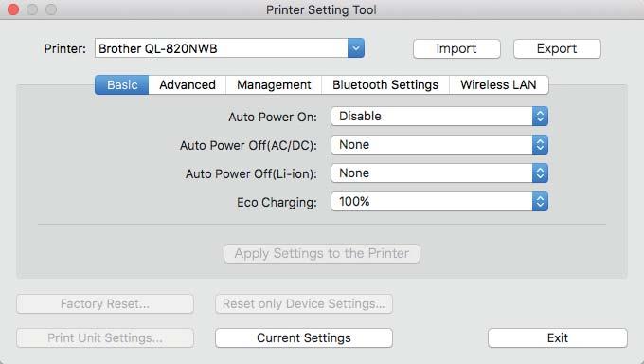The image size is (644, 364).
Task: Switch to the Advanced tab
Action: (188, 84)
